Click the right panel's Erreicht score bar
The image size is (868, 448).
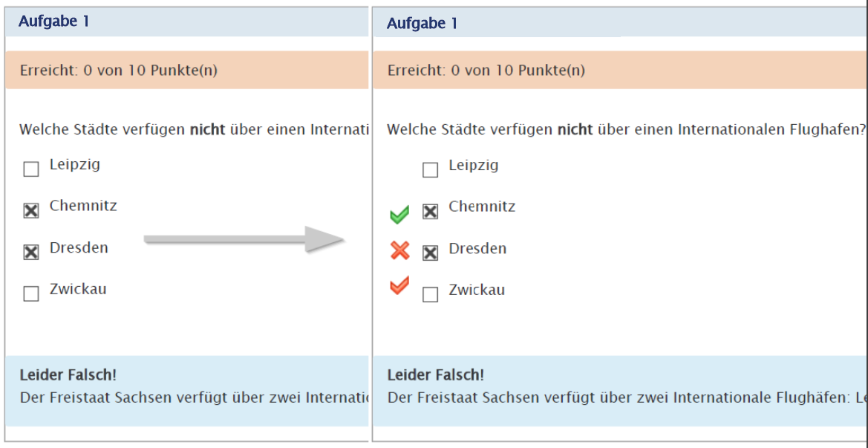486,71
